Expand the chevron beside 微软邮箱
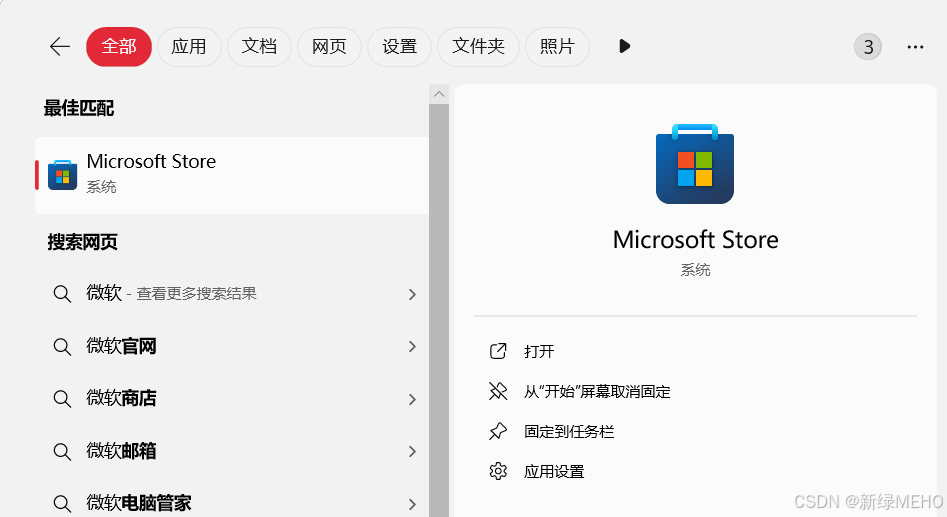The image size is (947, 517). 412,451
